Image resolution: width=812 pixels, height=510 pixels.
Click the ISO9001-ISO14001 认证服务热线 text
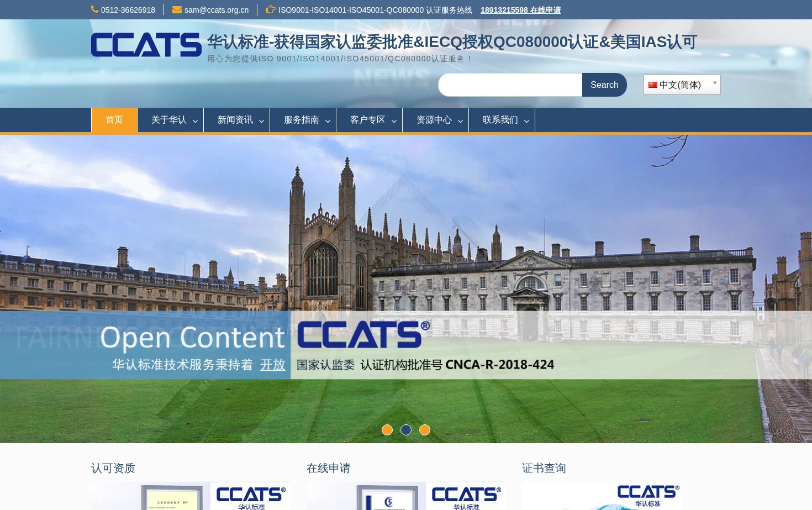click(375, 10)
